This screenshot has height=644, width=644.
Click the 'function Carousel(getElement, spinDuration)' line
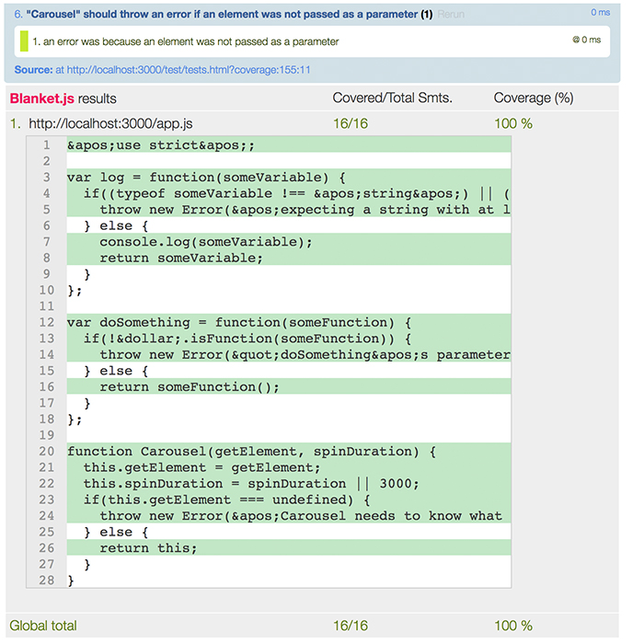250,452
